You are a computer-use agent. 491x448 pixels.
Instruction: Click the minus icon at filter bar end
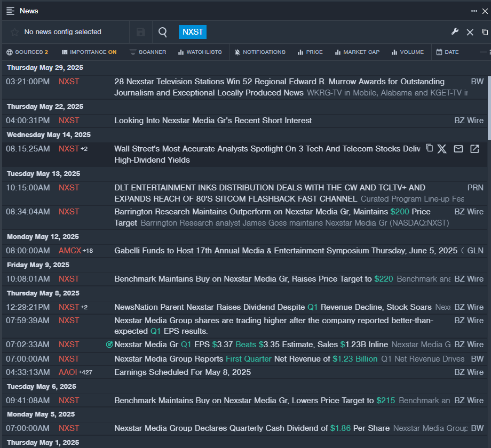483,52
